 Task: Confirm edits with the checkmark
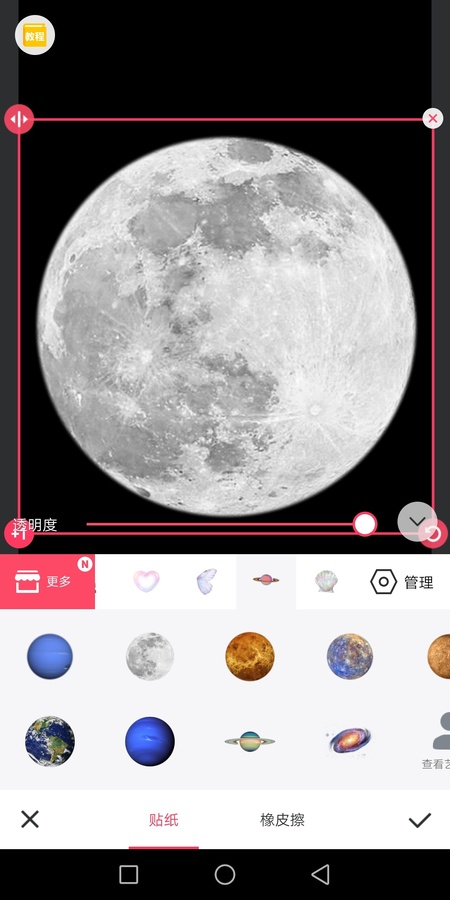pyautogui.click(x=420, y=820)
